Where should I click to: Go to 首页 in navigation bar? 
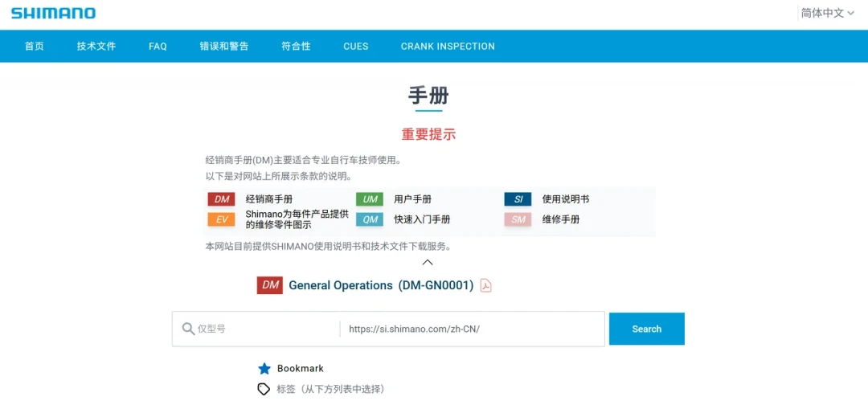[35, 47]
